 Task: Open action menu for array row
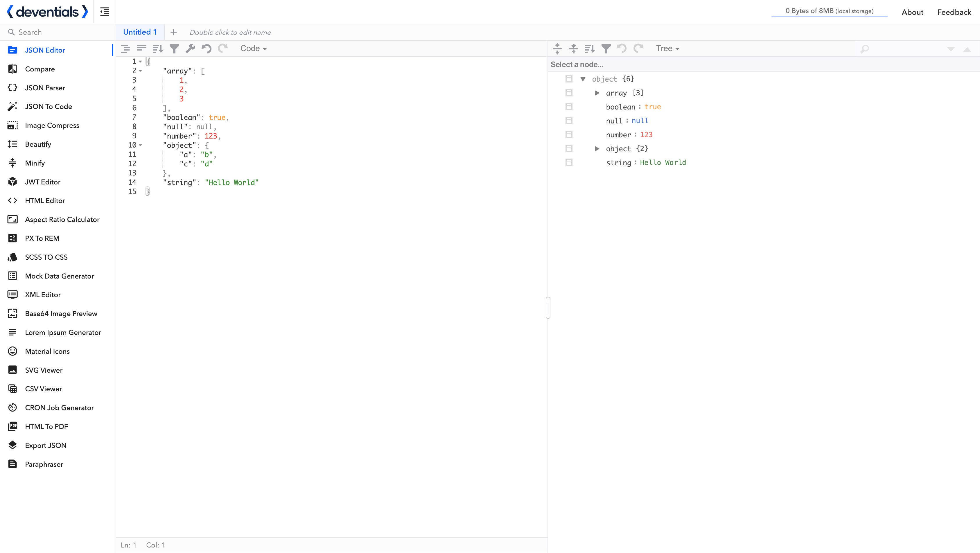[569, 93]
